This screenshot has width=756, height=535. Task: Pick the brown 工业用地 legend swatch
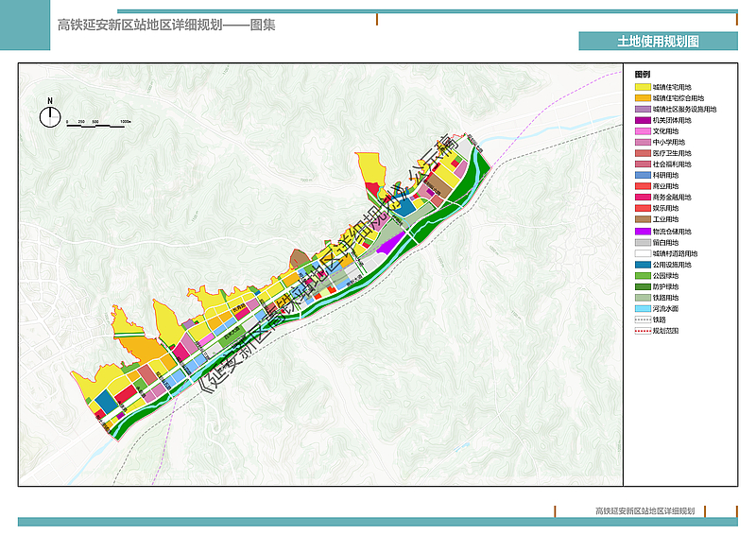tap(642, 219)
